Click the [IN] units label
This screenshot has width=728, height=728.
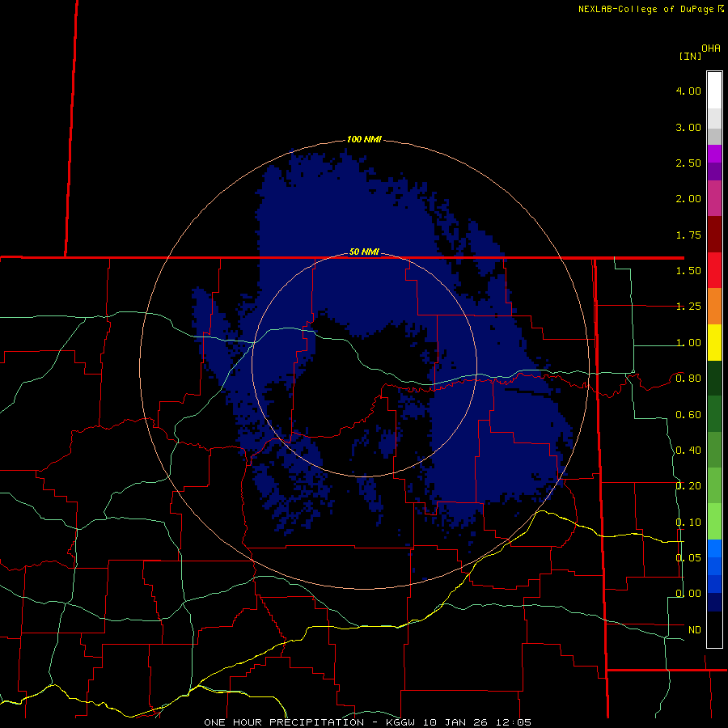pos(691,56)
